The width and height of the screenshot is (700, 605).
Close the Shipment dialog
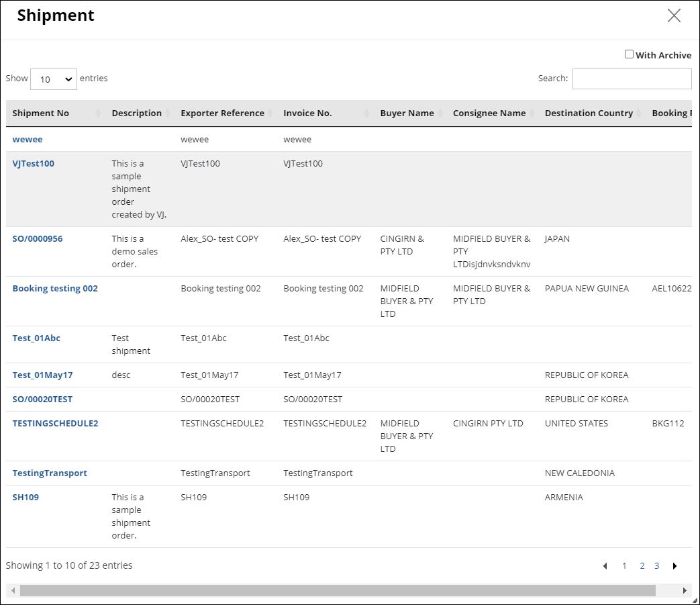(x=674, y=15)
